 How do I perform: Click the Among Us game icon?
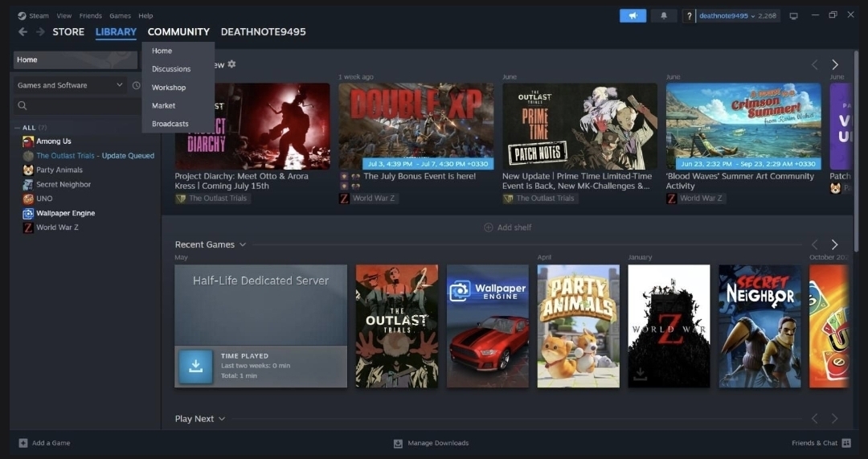27,141
